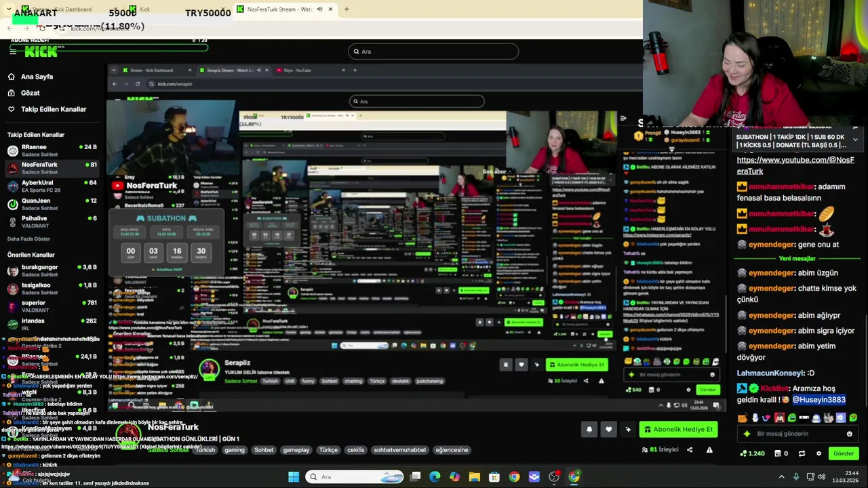
Task: Open RRaenee followed channel
Action: click(52, 150)
